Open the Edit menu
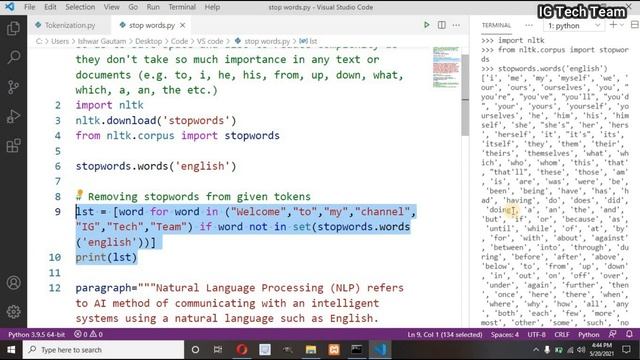This screenshot has height=360, width=640. pyautogui.click(x=50, y=7)
